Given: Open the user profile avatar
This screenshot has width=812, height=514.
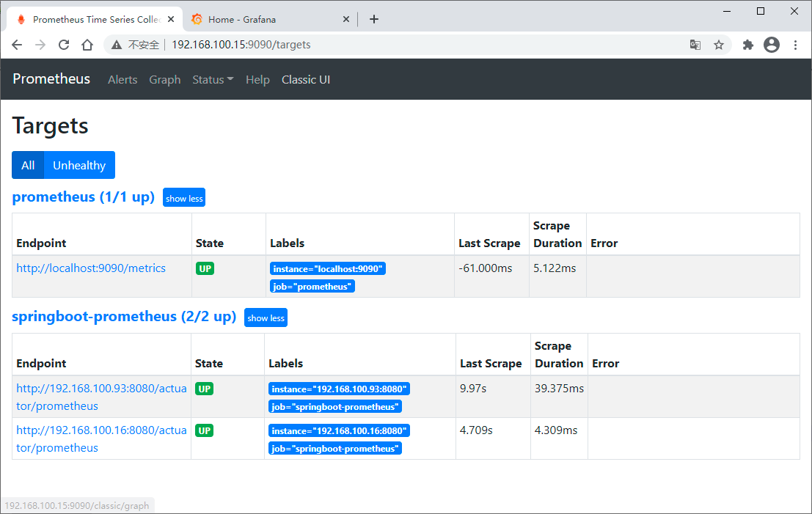Looking at the screenshot, I should 772,45.
